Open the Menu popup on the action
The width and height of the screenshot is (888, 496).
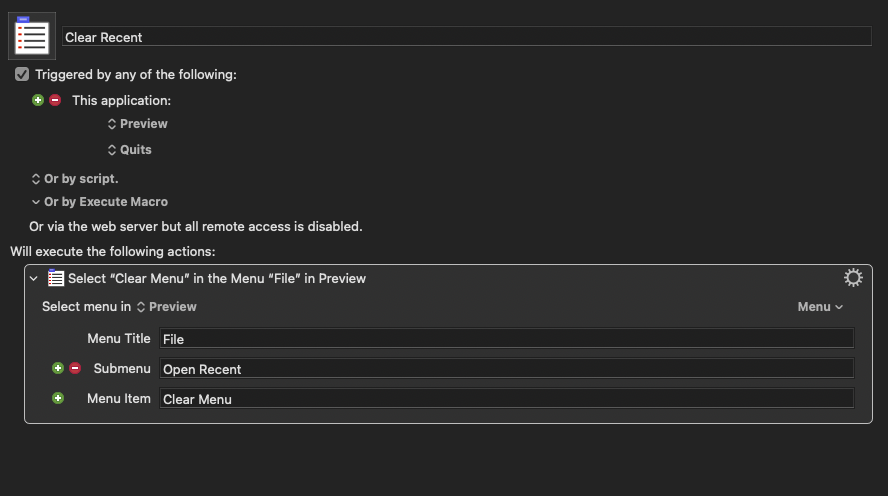pyautogui.click(x=820, y=307)
